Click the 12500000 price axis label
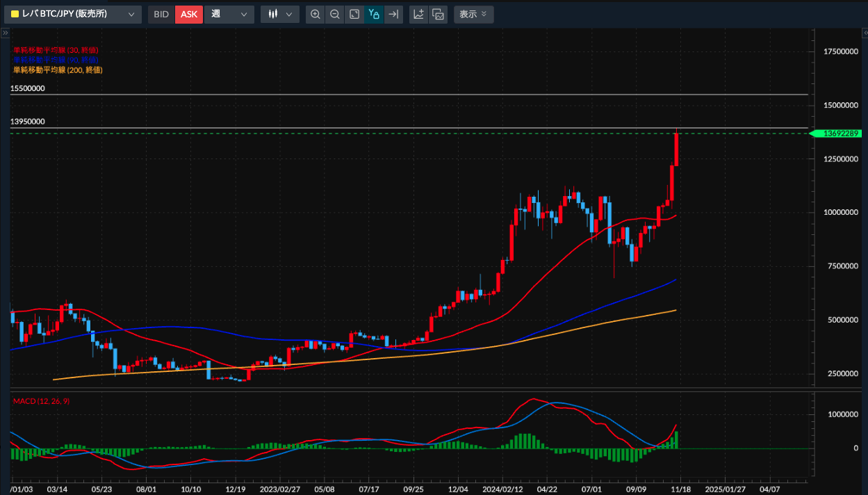This screenshot has width=868, height=495. click(x=841, y=159)
